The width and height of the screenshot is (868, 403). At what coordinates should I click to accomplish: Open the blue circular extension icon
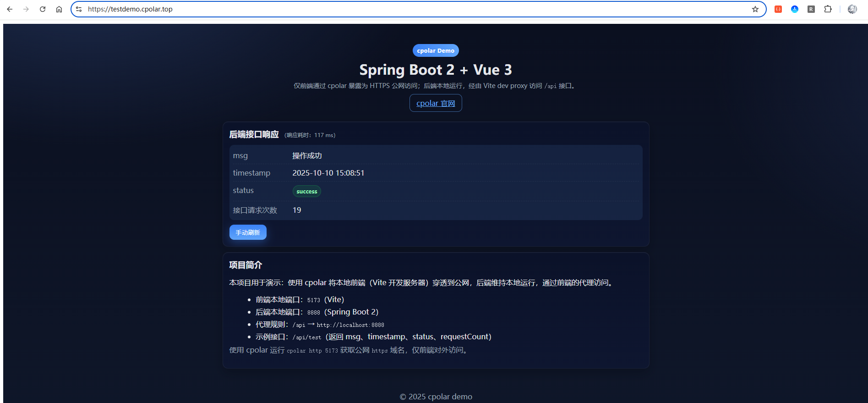(795, 9)
